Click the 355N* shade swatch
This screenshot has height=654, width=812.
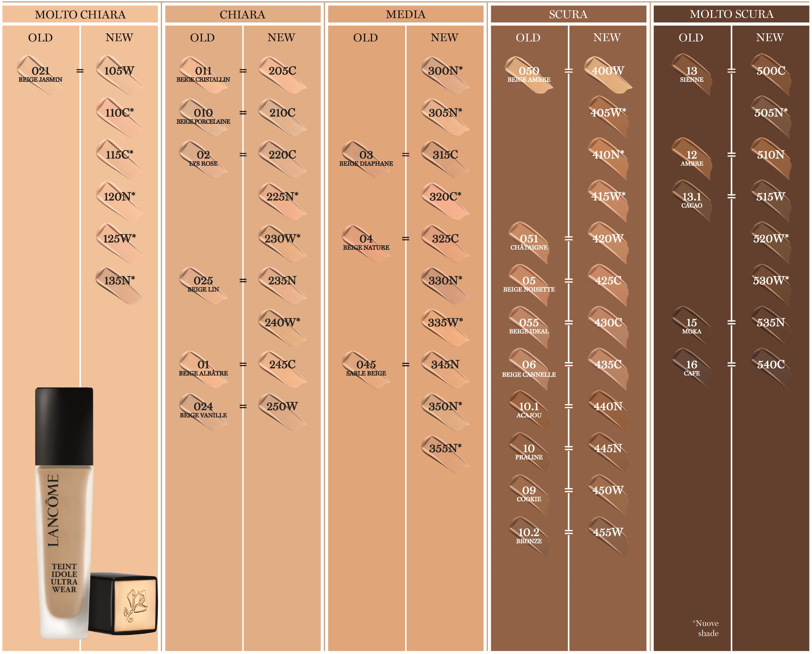[445, 453]
